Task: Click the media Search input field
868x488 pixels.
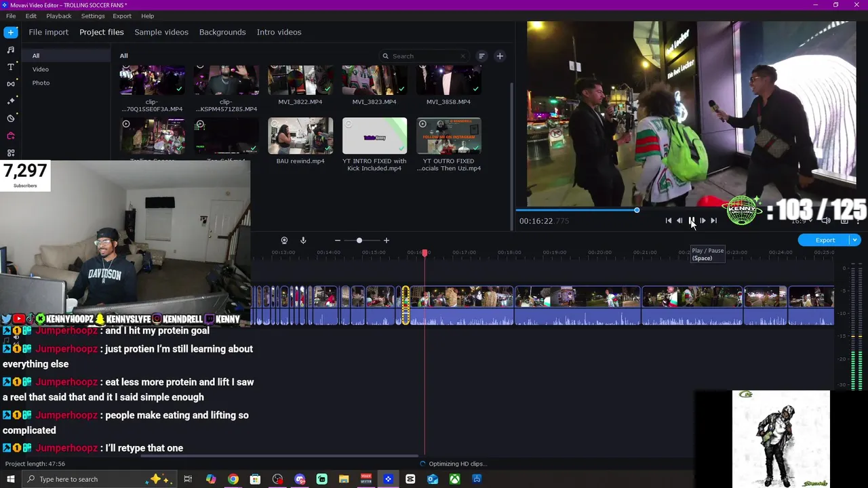Action: click(424, 56)
